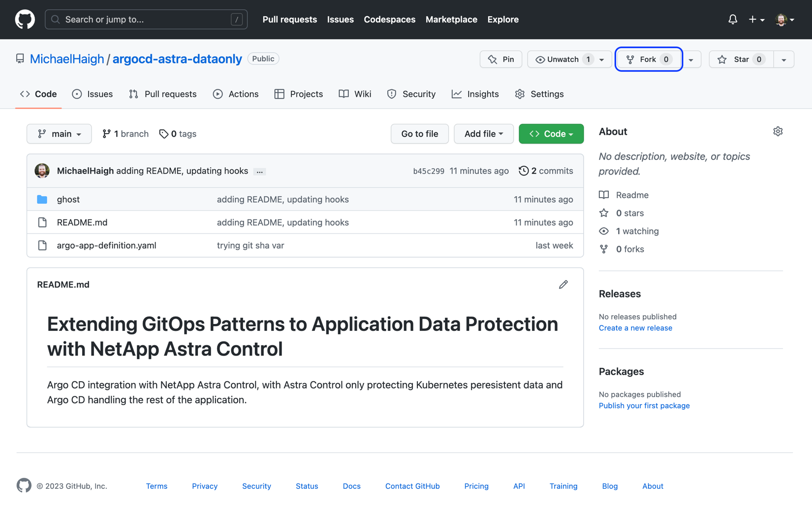Click the commit history clock icon

coord(524,171)
